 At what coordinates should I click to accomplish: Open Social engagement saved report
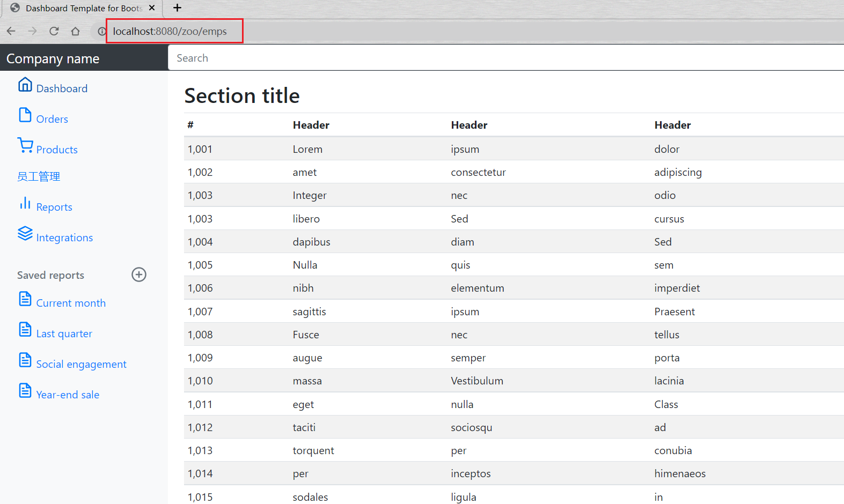click(81, 364)
